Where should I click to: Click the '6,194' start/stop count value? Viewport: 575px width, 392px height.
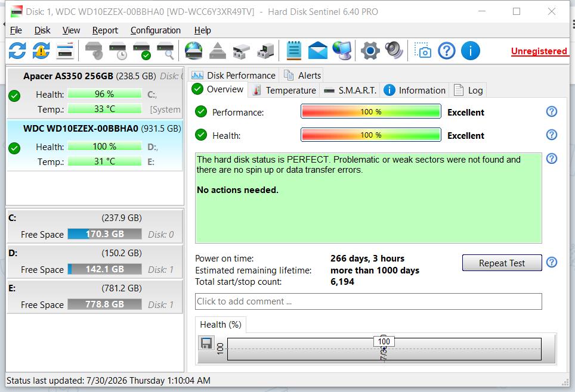pos(342,282)
